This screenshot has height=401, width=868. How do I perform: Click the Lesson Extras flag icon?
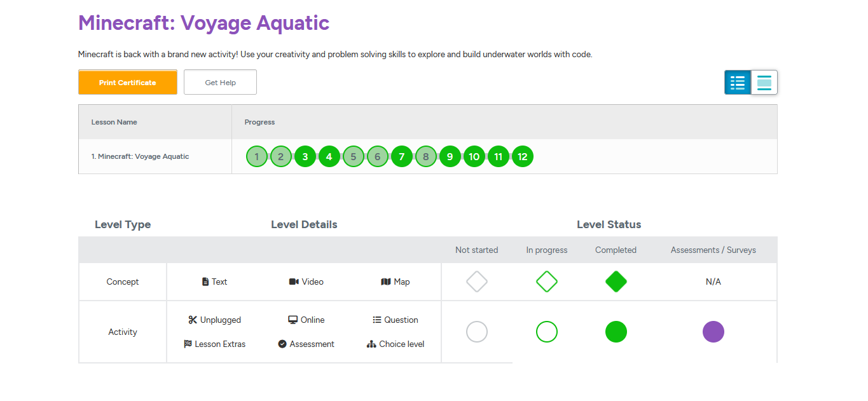pos(188,344)
